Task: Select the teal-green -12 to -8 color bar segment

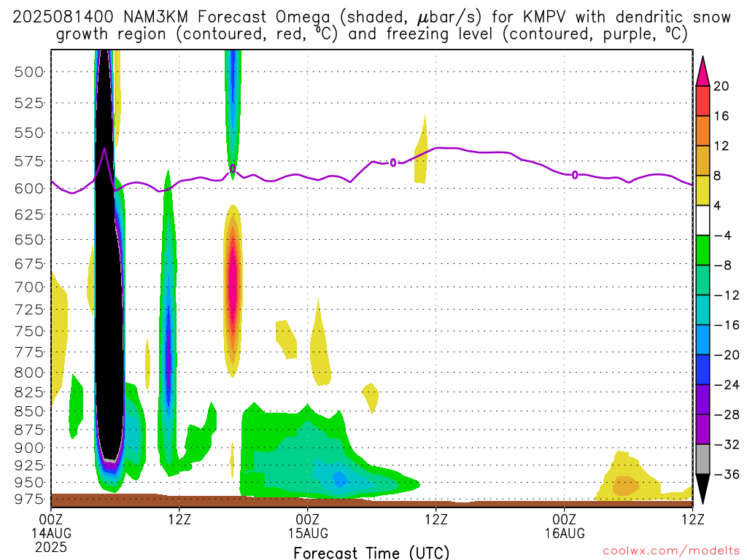Action: pos(703,280)
